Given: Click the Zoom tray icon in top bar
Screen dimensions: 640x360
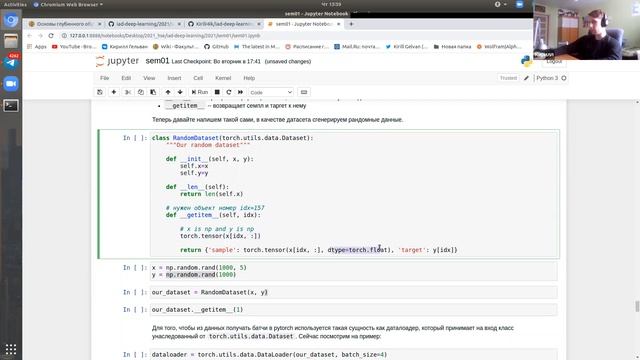Looking at the screenshot, I should [x=519, y=4].
